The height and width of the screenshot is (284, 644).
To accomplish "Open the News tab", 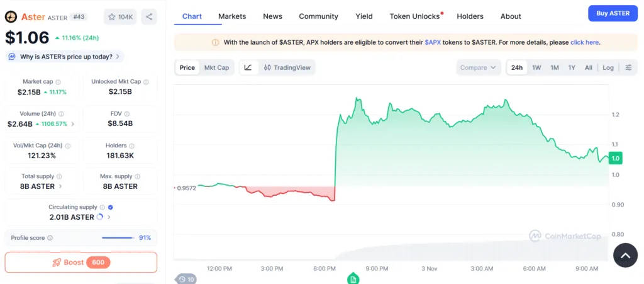I will click(x=273, y=16).
